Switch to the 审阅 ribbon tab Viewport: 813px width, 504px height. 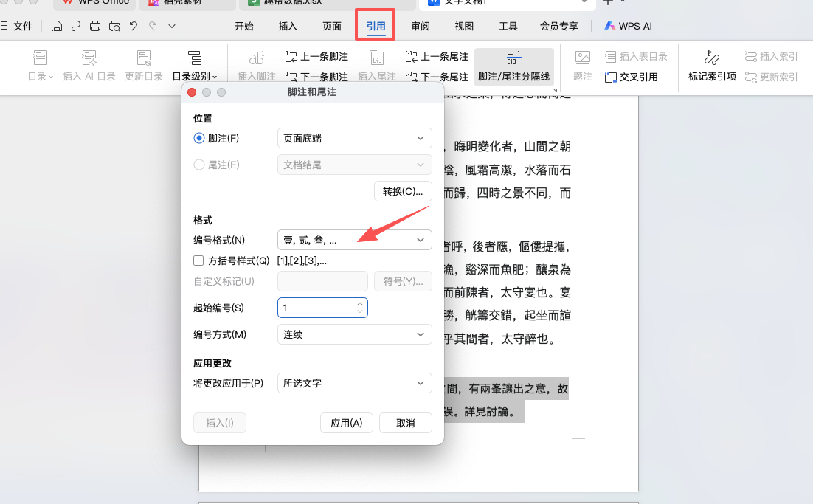click(x=419, y=25)
